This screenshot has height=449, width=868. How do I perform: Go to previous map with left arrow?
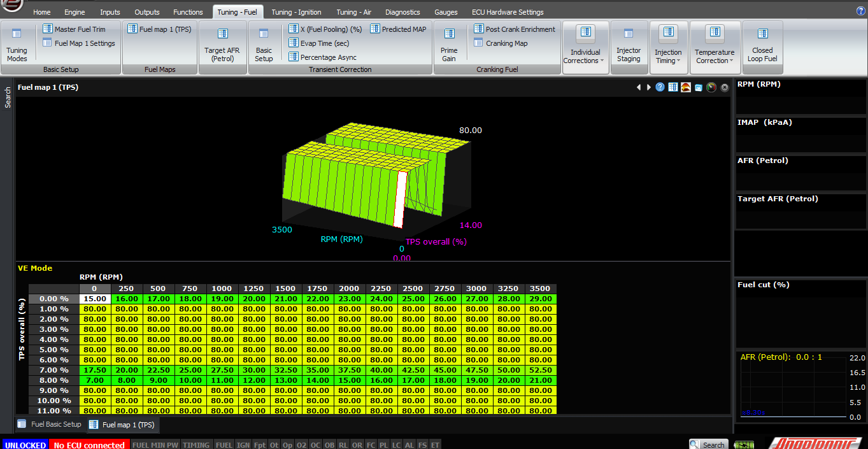[x=639, y=87]
